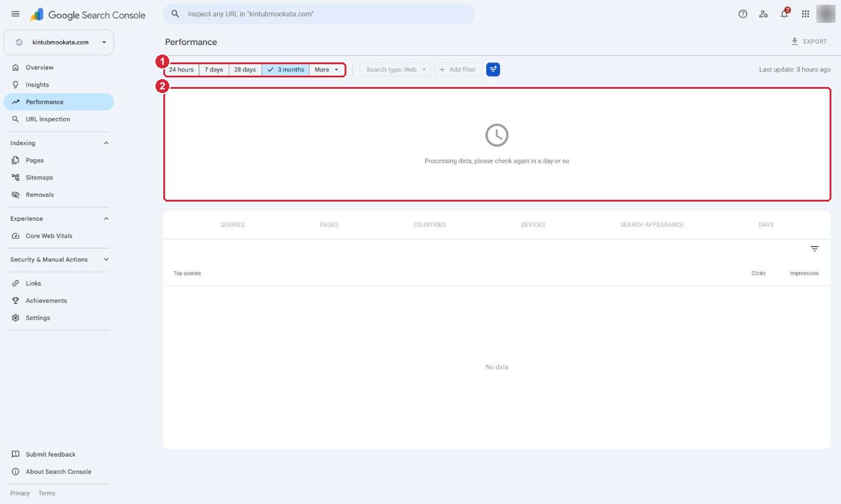Screen dimensions: 841x504
Task: Click Submit feedback
Action: (x=59, y=454)
